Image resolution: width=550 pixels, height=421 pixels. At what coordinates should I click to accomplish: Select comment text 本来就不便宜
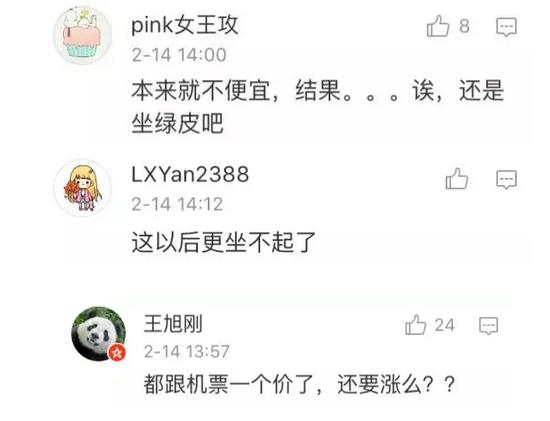tap(201, 91)
